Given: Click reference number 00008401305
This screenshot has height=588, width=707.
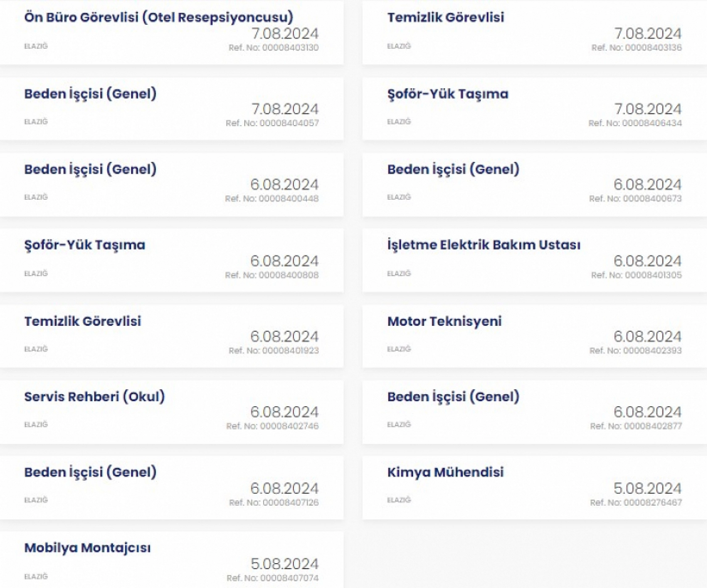Looking at the screenshot, I should (636, 275).
